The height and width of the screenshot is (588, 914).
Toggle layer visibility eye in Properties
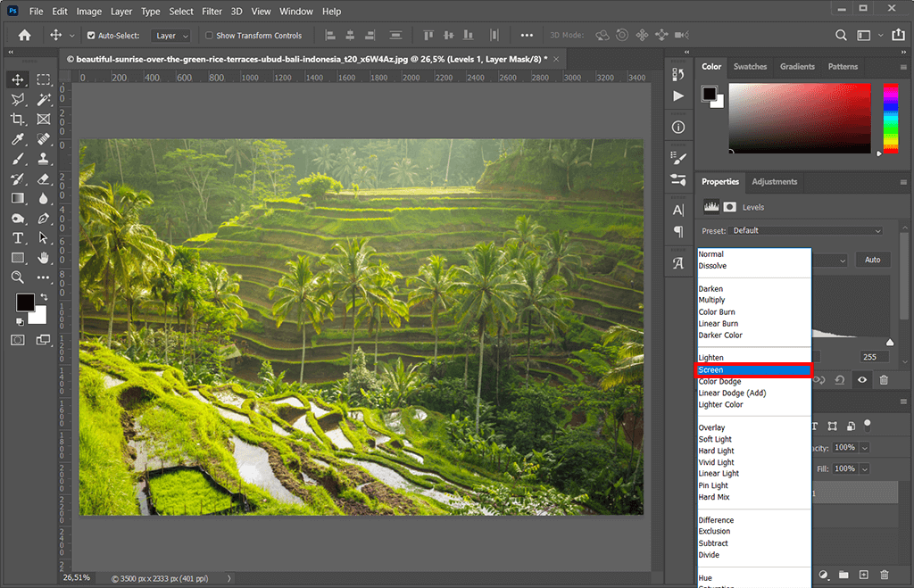pyautogui.click(x=861, y=380)
